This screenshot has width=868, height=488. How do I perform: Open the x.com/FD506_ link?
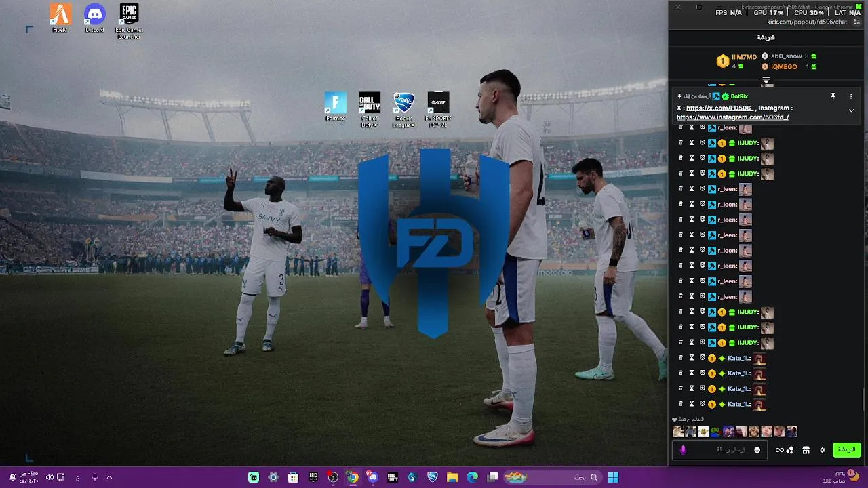(719, 108)
